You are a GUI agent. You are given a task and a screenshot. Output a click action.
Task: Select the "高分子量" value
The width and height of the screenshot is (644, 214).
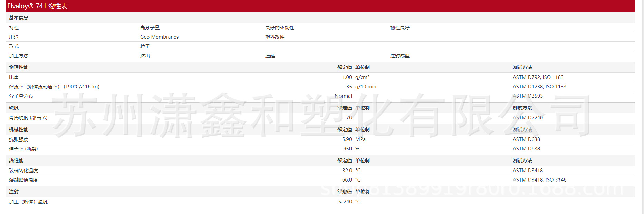150,28
